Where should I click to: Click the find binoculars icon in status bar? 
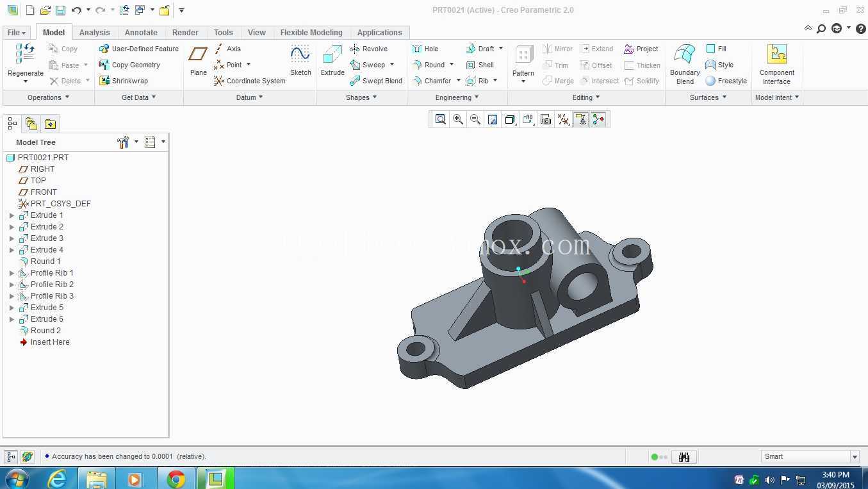(x=684, y=457)
